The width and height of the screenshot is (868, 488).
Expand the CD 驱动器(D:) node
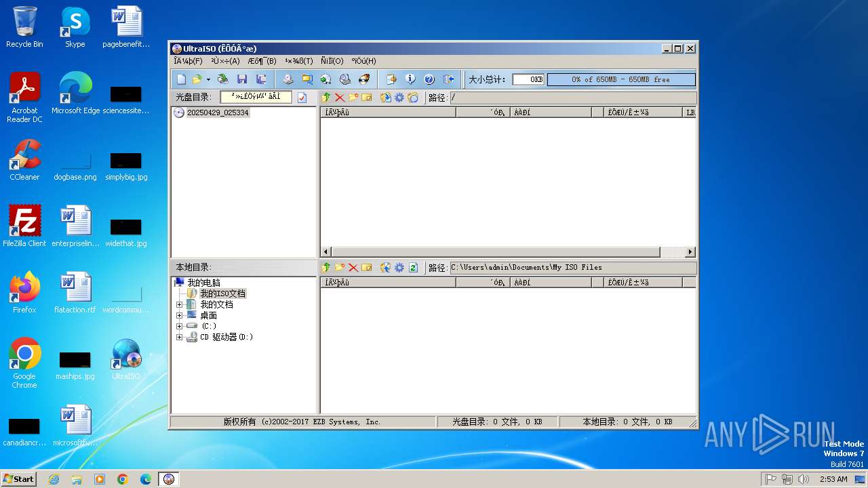tap(179, 337)
